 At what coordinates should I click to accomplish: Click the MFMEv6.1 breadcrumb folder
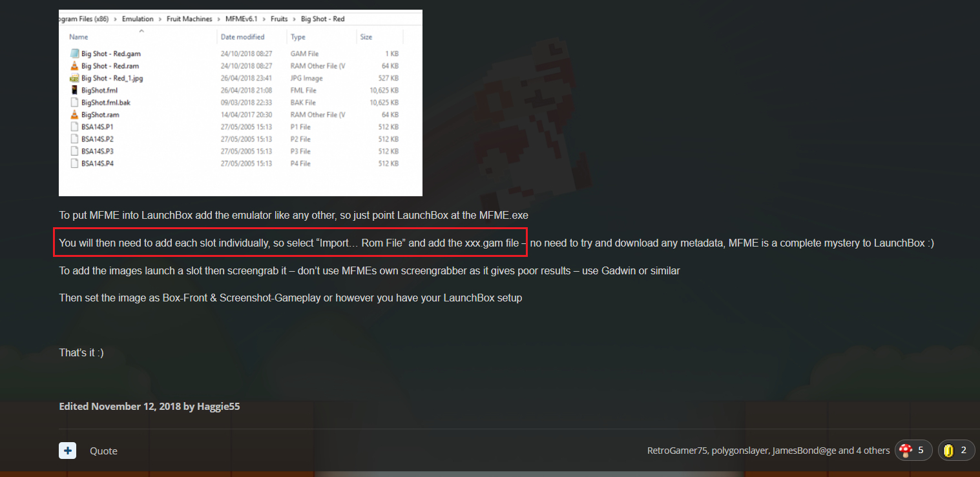[241, 19]
